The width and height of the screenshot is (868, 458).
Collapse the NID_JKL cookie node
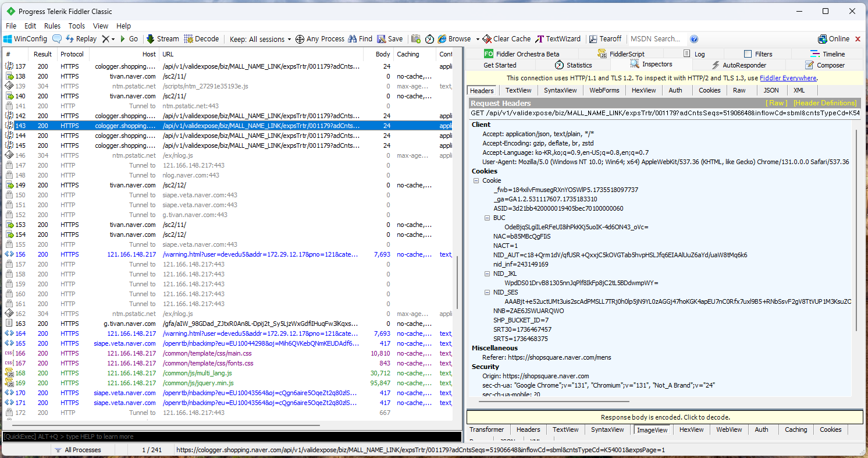(x=488, y=274)
